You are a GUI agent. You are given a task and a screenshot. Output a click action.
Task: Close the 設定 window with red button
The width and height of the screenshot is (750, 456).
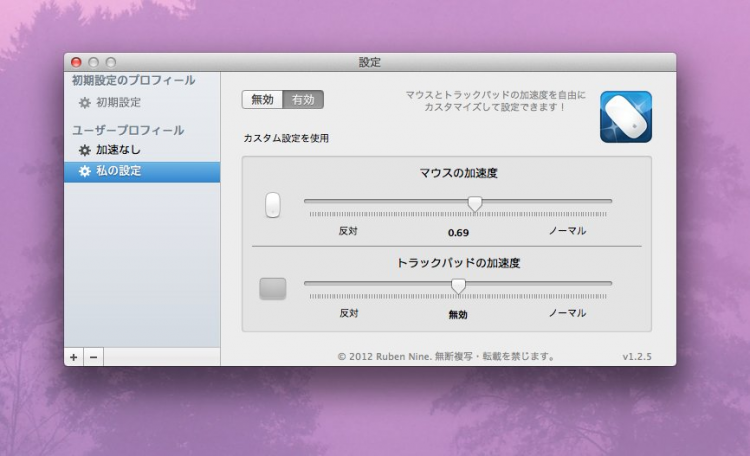pyautogui.click(x=76, y=62)
